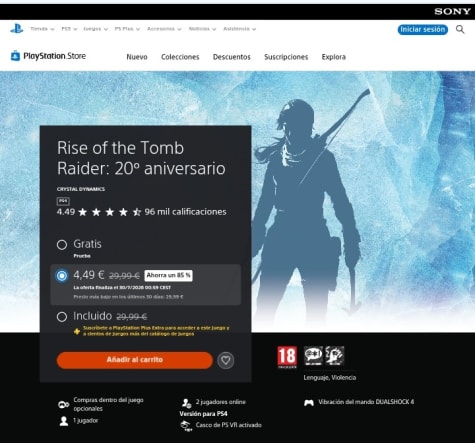The height and width of the screenshot is (443, 475).
Task: Expand the PS5 dropdown menu
Action: 69,29
